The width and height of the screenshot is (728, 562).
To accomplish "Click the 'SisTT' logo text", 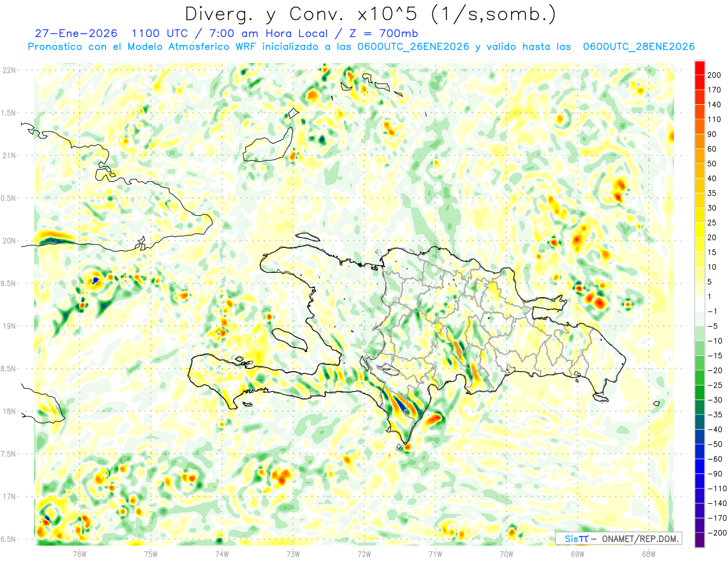I will (576, 538).
